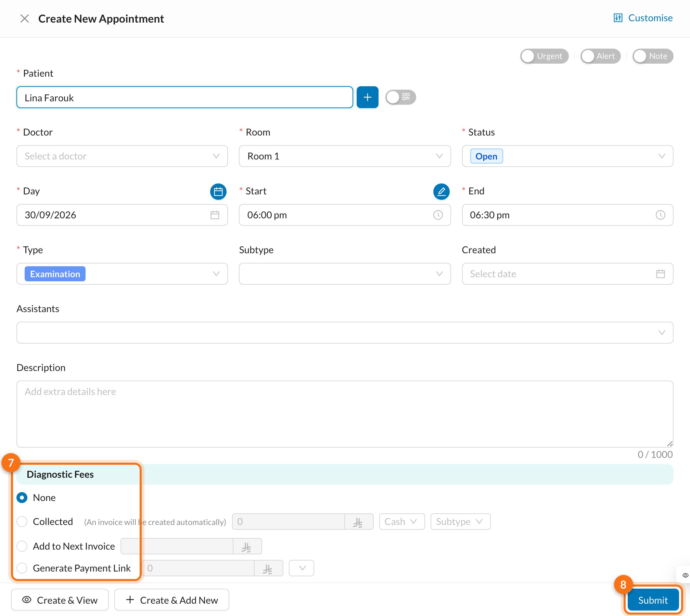Click the calendar icon in Created field
690x616 pixels.
(x=660, y=274)
